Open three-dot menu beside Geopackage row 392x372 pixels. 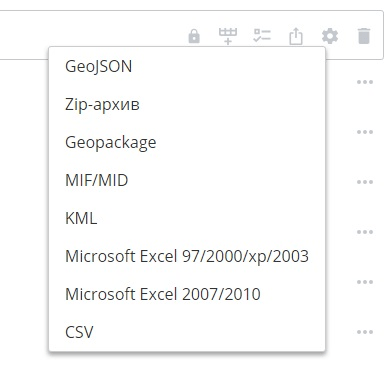(x=365, y=132)
